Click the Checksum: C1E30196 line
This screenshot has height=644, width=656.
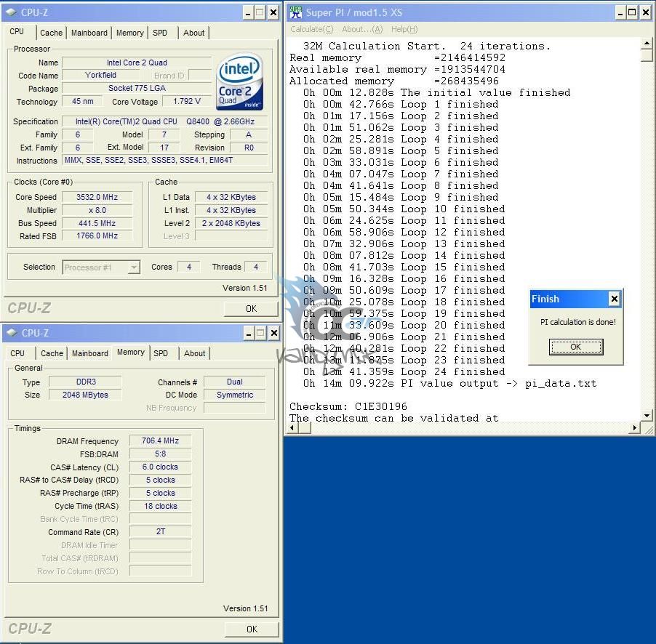(x=348, y=406)
